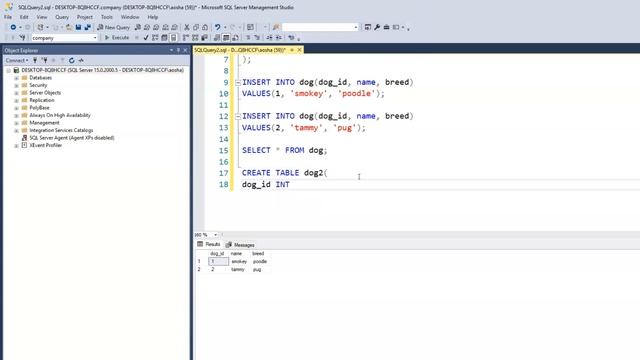
Task: Open the File menu
Action: tap(8, 17)
